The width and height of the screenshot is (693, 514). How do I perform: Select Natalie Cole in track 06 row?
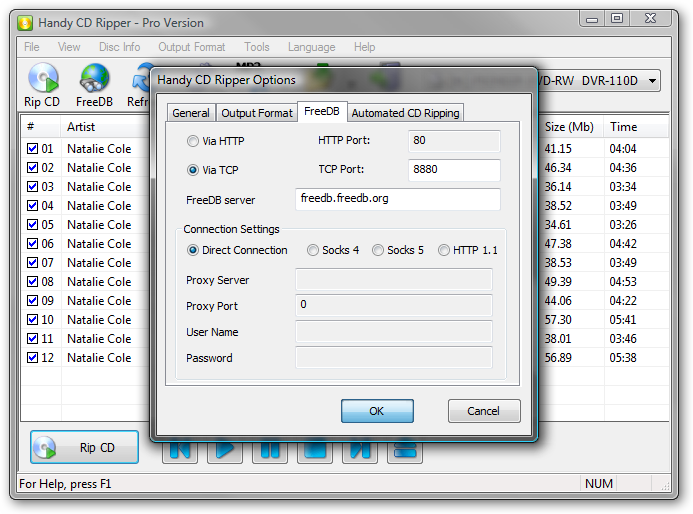99,244
